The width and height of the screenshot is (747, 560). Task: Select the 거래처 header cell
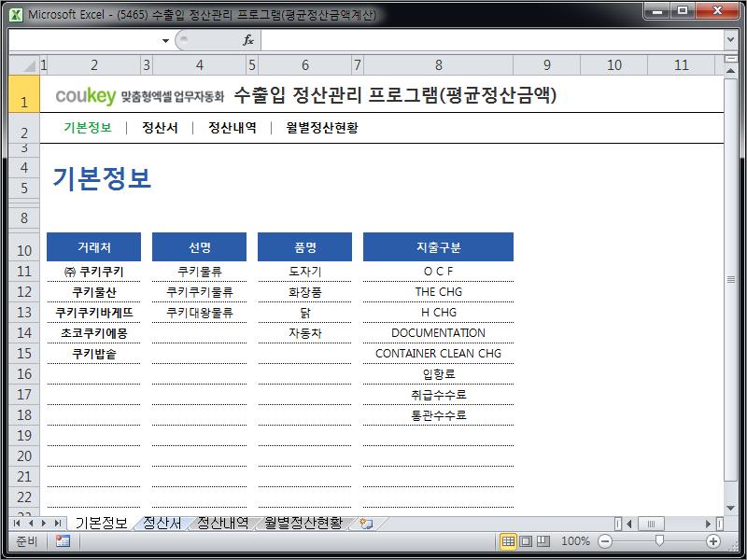click(x=94, y=246)
